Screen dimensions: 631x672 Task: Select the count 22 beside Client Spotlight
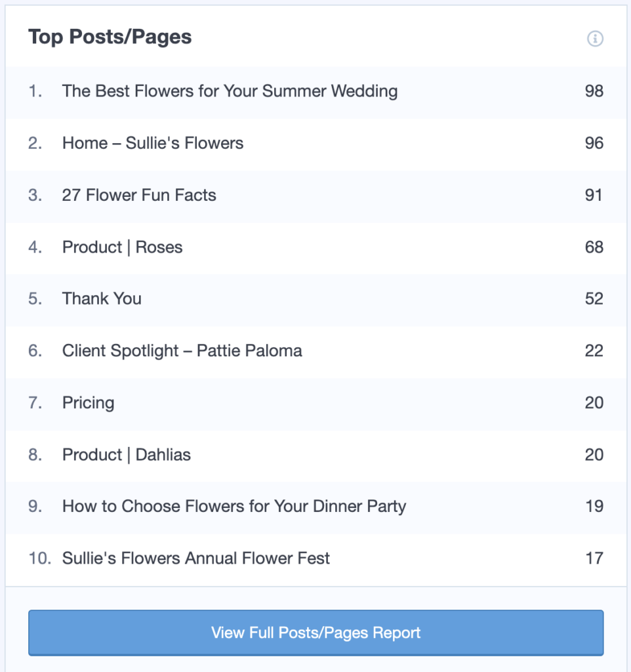(x=594, y=350)
